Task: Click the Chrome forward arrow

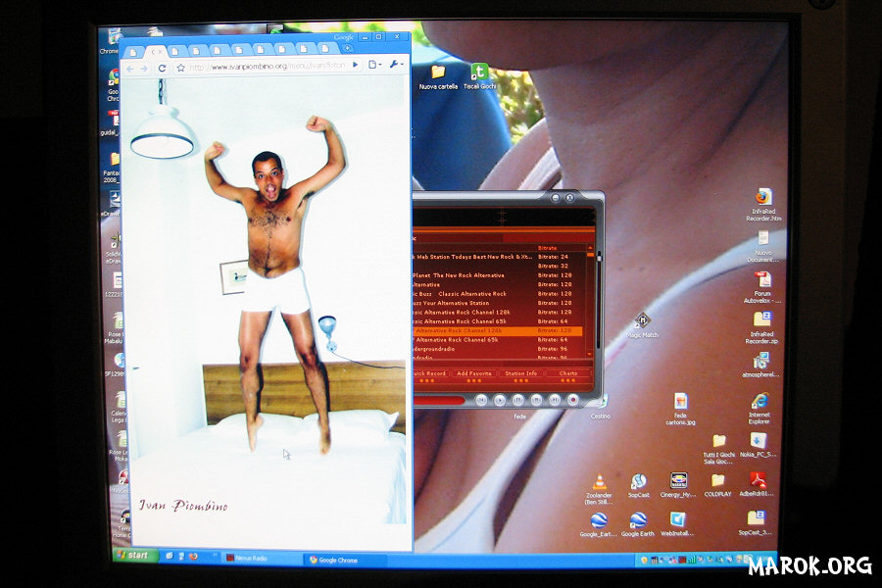Action: (x=144, y=69)
